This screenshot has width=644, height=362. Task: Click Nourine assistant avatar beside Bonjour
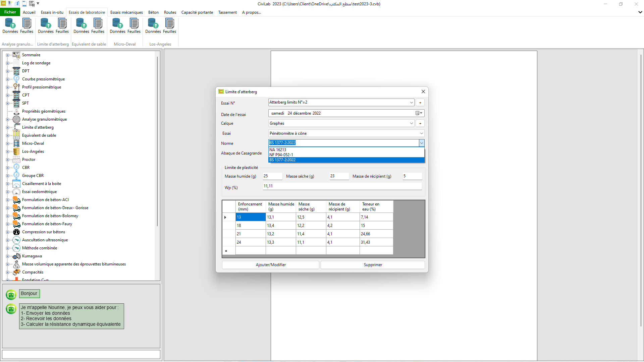tap(11, 295)
